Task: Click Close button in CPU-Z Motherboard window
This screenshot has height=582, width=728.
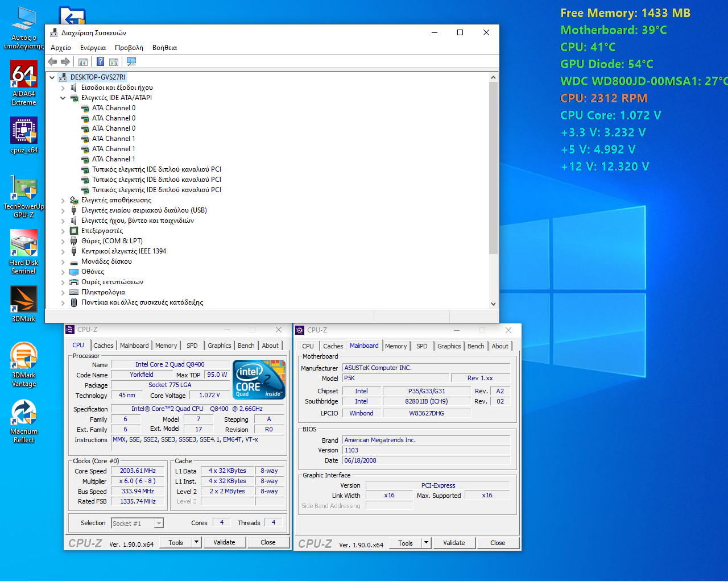Action: click(x=498, y=543)
